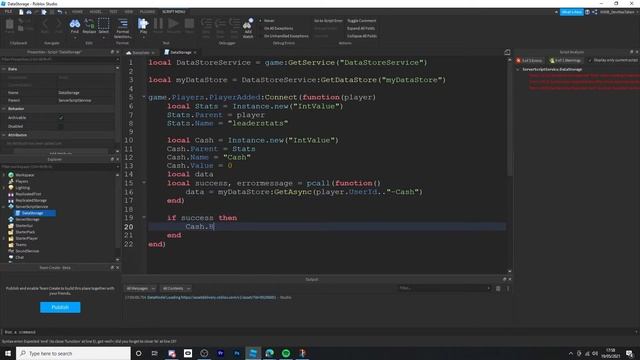Switch to the PLUGINS ribbon tab
640x360 pixels.
[147, 12]
